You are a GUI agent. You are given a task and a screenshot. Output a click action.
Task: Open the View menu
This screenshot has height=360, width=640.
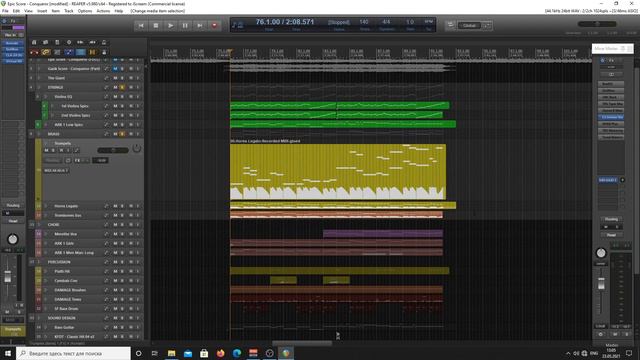[28, 11]
